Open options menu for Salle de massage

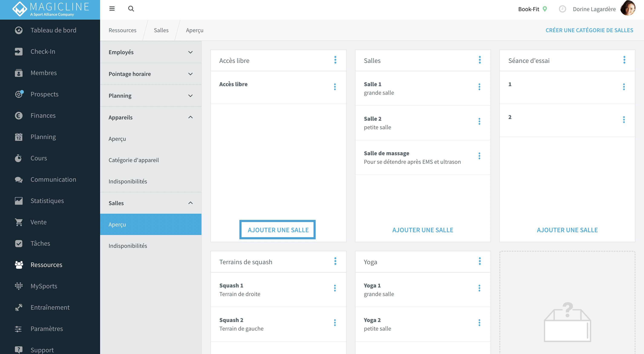coord(479,156)
